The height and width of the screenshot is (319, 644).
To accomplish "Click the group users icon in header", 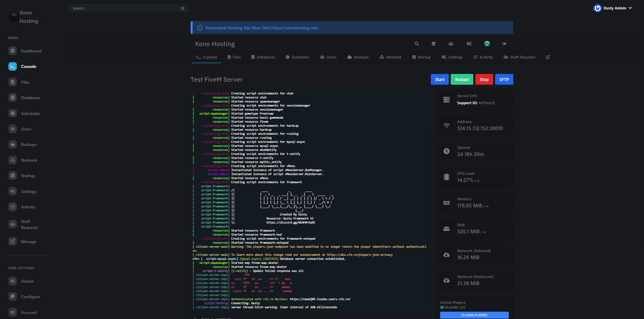I will coord(451,44).
